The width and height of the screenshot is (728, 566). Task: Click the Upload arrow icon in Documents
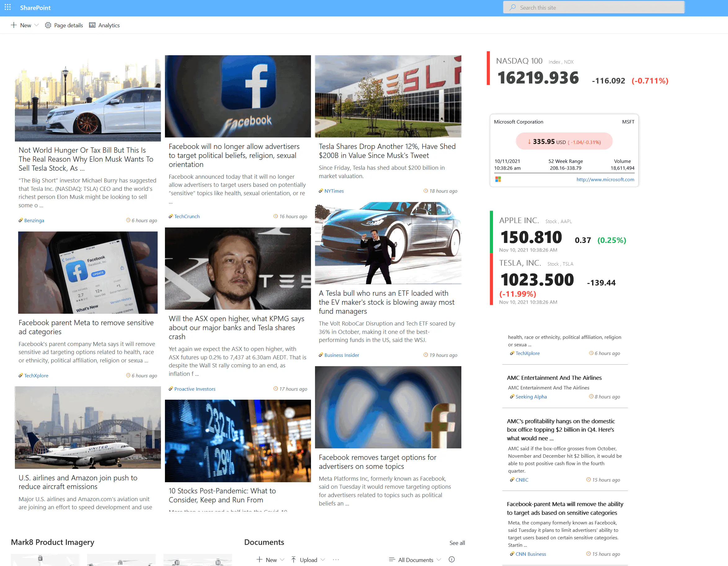[293, 560]
